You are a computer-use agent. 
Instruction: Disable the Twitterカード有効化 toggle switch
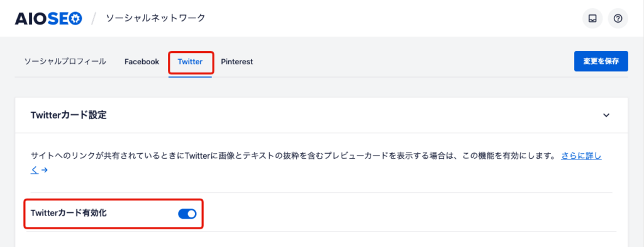pyautogui.click(x=187, y=214)
